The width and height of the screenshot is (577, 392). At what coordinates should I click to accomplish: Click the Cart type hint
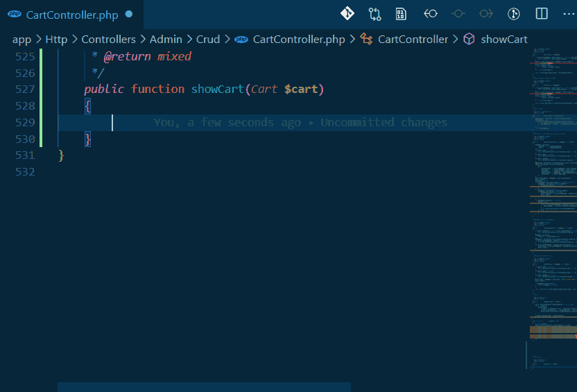click(264, 89)
